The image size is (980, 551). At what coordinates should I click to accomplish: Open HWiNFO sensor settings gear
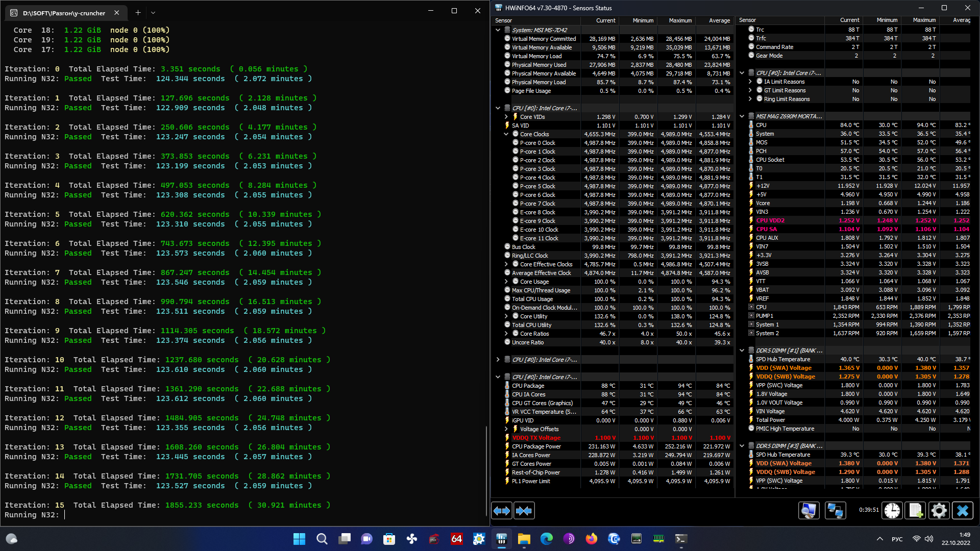(939, 511)
